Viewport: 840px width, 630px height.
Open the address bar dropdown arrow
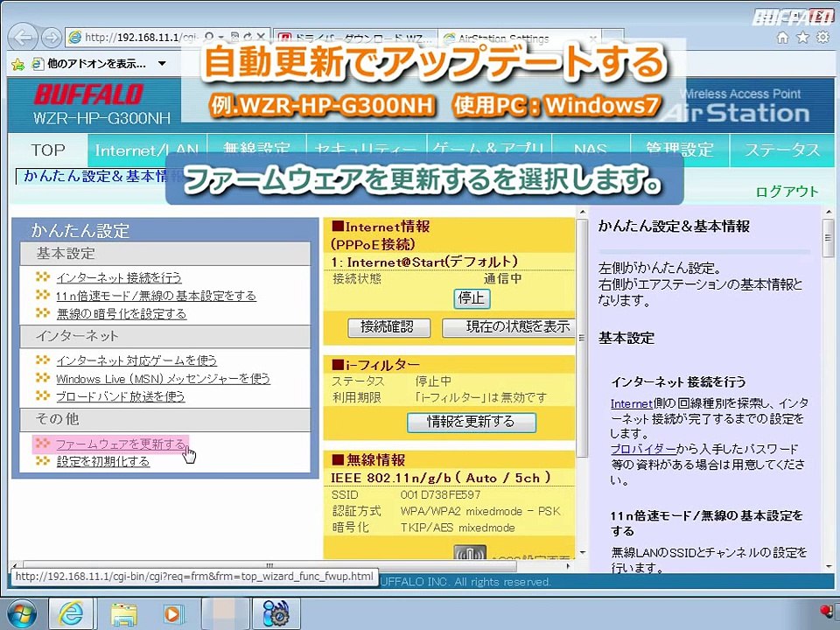point(221,38)
